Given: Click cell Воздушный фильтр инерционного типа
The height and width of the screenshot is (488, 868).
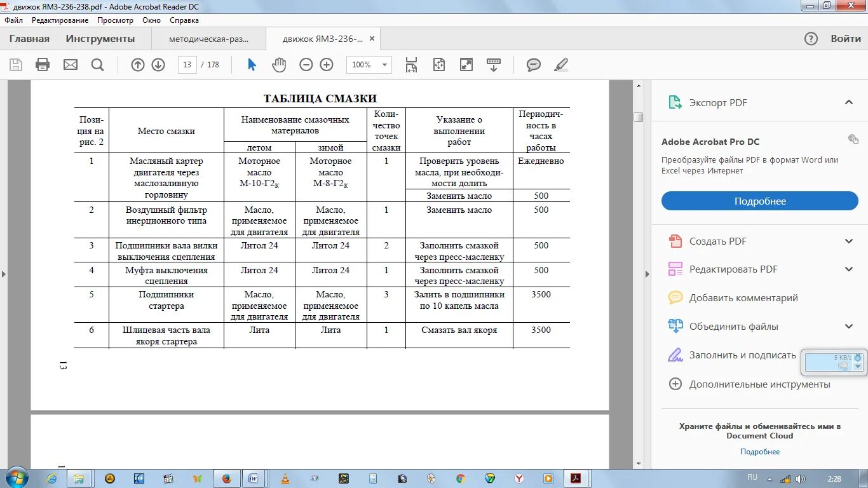Looking at the screenshot, I should (x=166, y=215).
